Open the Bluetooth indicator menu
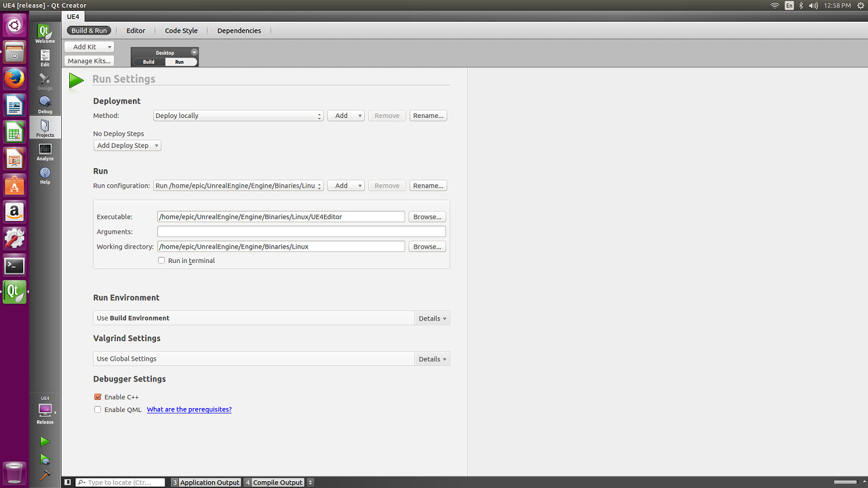 click(x=801, y=5)
